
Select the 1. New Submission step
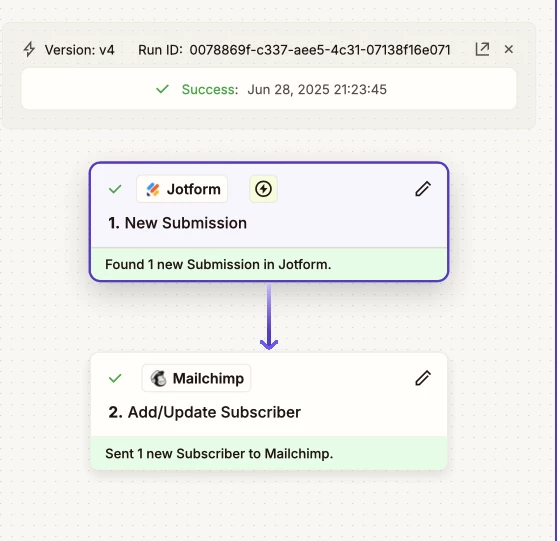(269, 205)
